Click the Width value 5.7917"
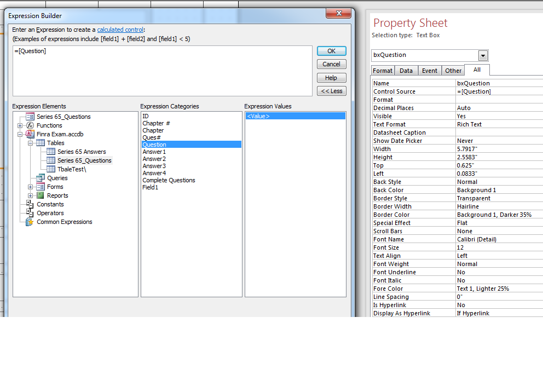Viewport: 543px width, 392px height. [x=499, y=149]
